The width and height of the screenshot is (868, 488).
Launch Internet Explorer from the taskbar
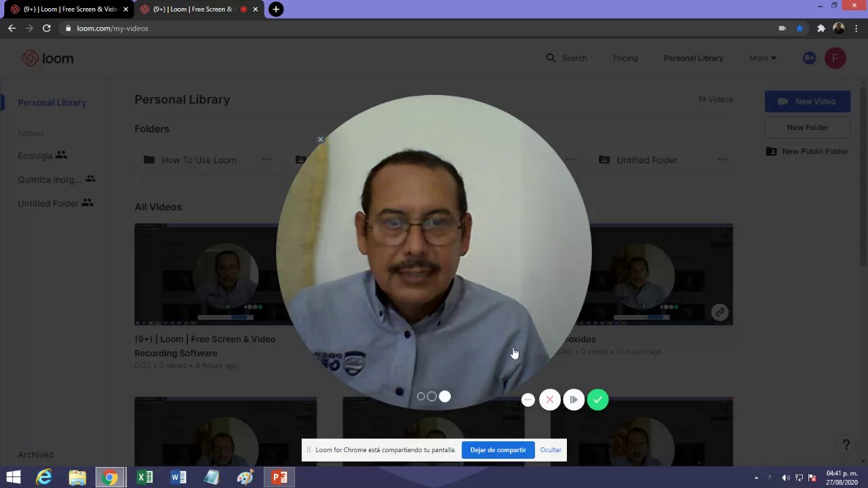44,478
